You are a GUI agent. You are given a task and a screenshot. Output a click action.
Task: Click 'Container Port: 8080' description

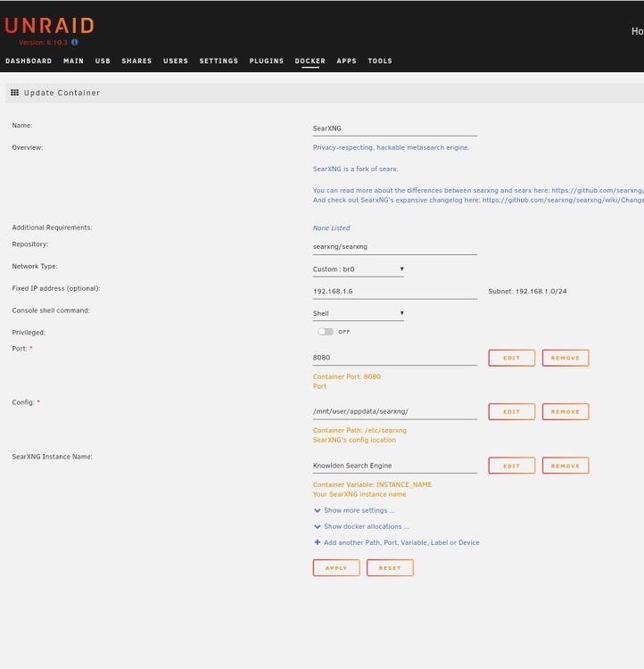pyautogui.click(x=347, y=376)
